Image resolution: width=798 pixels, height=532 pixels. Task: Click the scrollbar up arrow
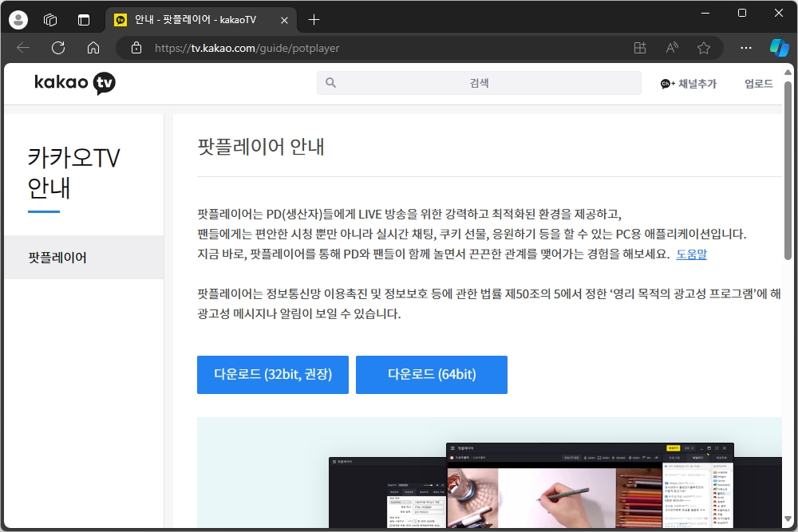[x=788, y=73]
